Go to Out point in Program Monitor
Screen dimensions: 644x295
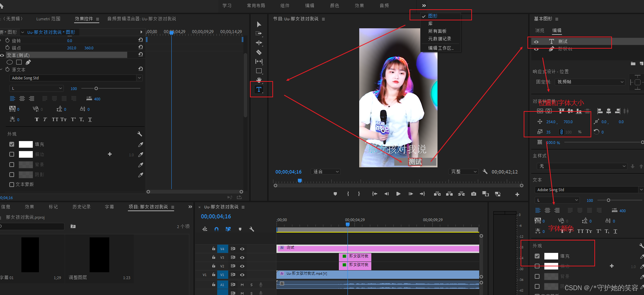422,194
